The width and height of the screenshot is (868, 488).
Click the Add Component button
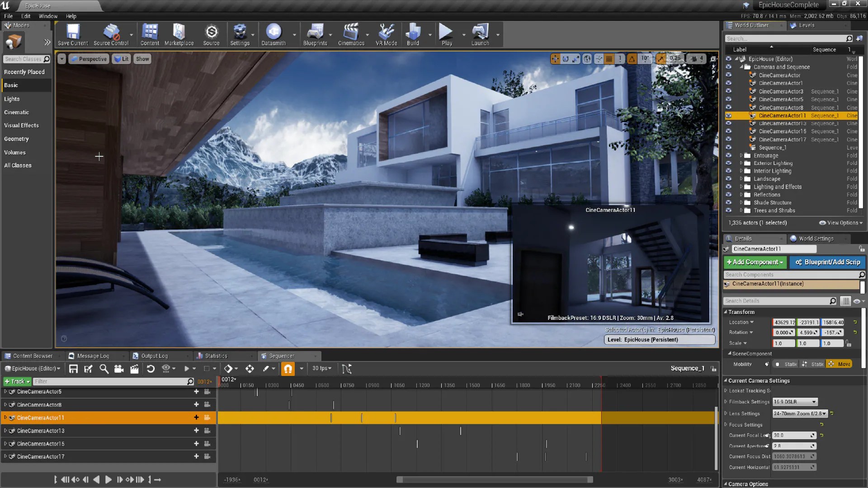[754, 262]
